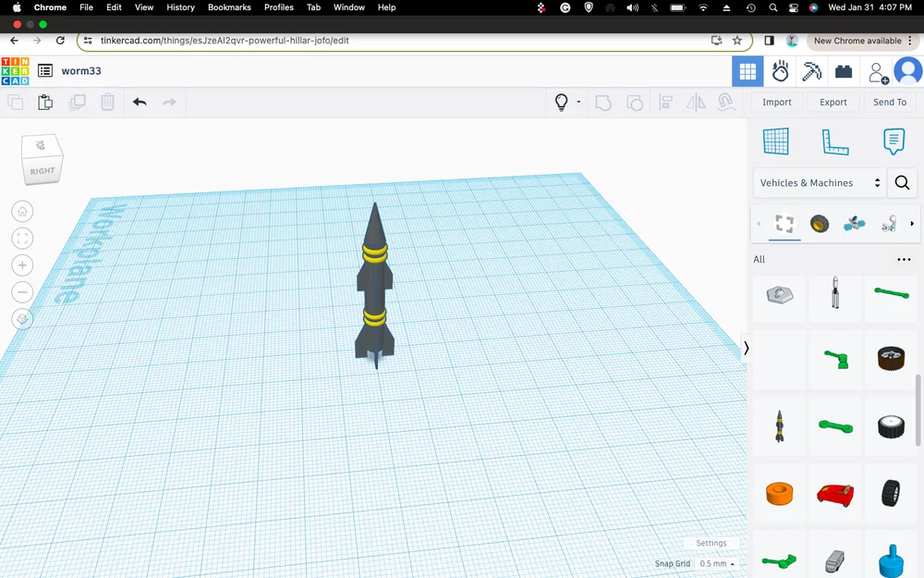Search shapes with the magnifier icon
Image resolution: width=924 pixels, height=578 pixels.
pos(902,183)
